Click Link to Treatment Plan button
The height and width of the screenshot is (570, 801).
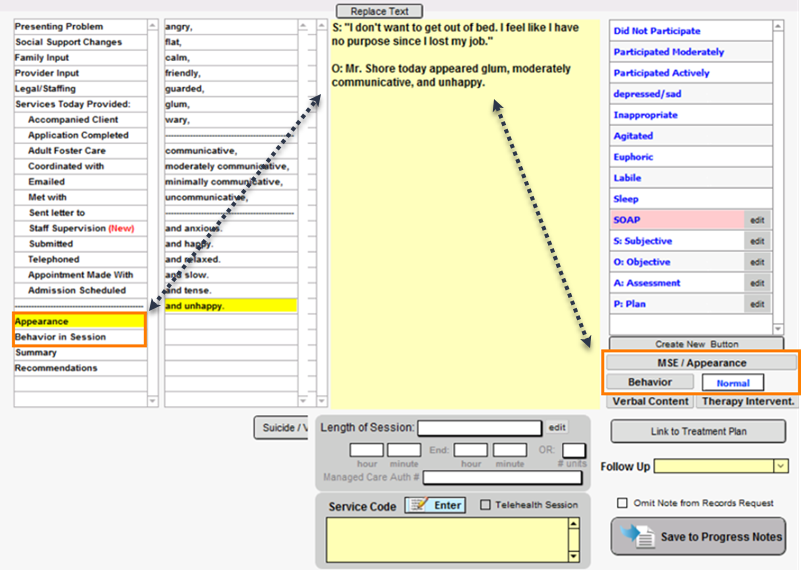(698, 431)
